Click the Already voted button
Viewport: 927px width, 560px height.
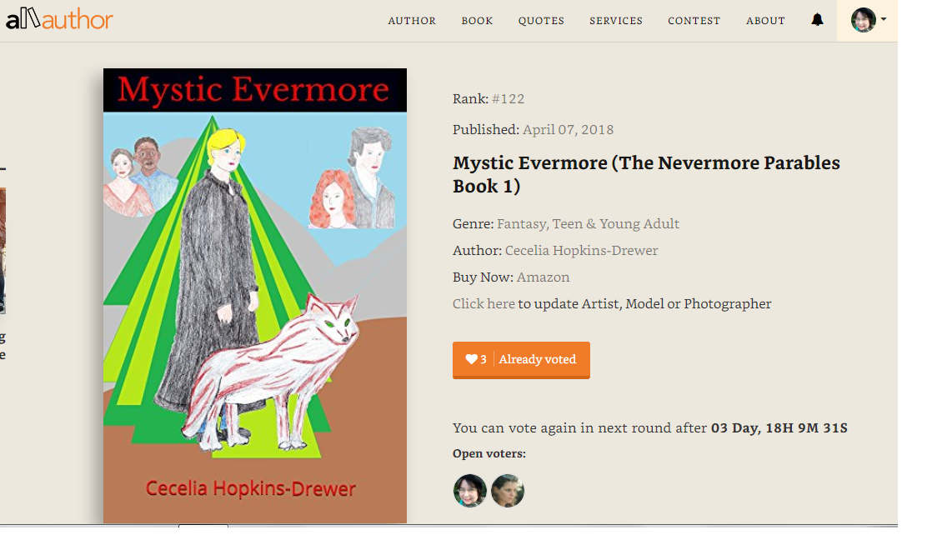[522, 360]
